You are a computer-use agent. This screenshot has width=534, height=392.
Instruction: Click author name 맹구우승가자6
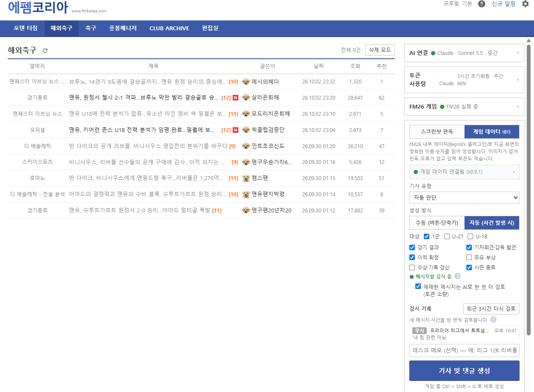click(x=272, y=162)
